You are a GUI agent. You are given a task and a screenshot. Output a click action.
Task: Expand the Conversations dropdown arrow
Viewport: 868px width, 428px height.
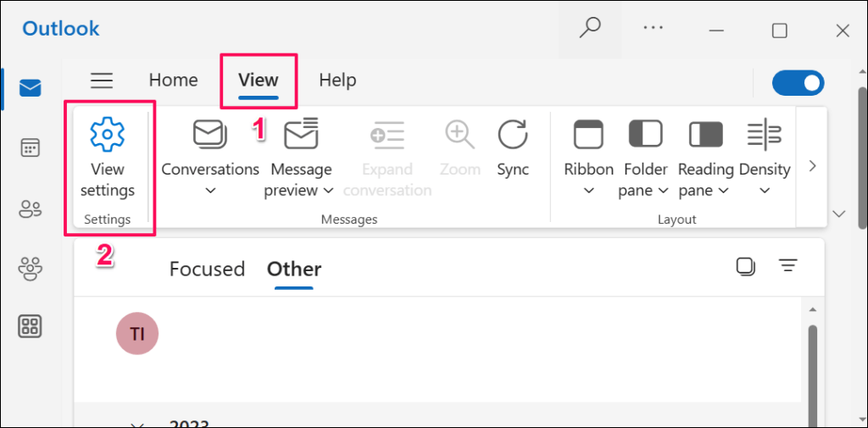(210, 191)
